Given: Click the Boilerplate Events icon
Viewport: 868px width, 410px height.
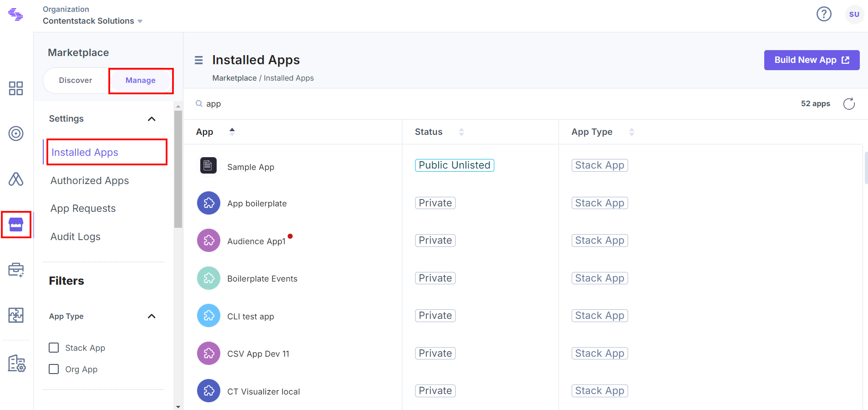Looking at the screenshot, I should (x=208, y=278).
